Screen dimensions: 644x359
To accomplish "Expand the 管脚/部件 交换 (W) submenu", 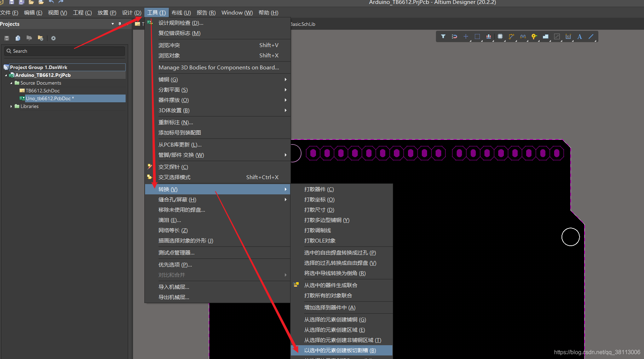I will point(217,155).
